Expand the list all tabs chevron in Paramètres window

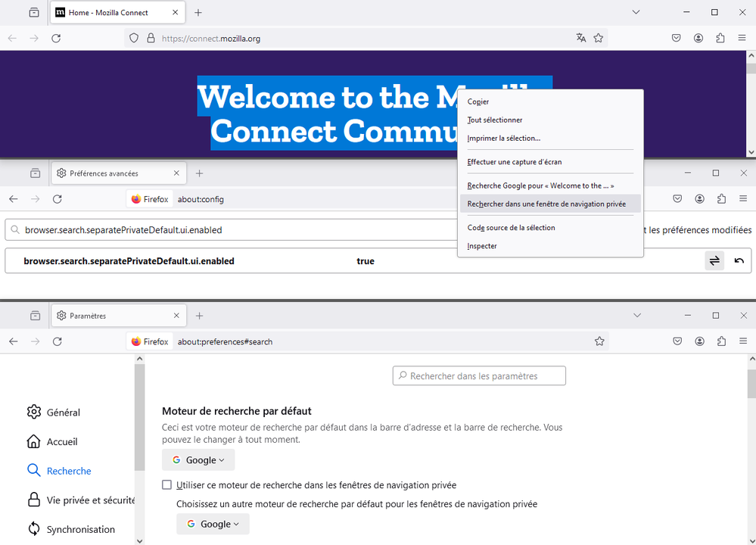click(637, 316)
